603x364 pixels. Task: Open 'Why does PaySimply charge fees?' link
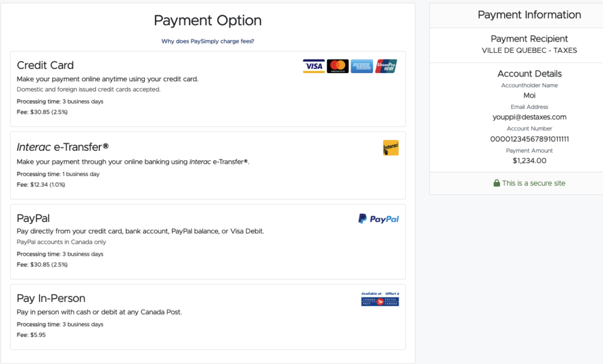coord(208,41)
